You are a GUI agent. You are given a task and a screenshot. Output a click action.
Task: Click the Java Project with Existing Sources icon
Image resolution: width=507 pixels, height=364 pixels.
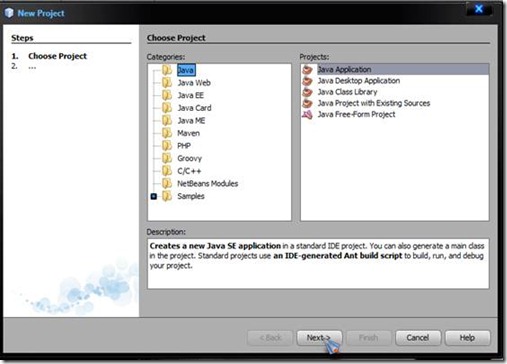coord(307,103)
